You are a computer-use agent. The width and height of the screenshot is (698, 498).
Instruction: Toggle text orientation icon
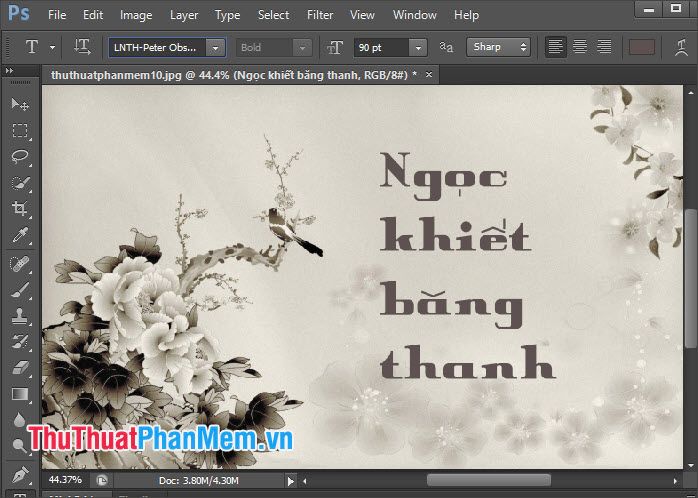click(82, 47)
